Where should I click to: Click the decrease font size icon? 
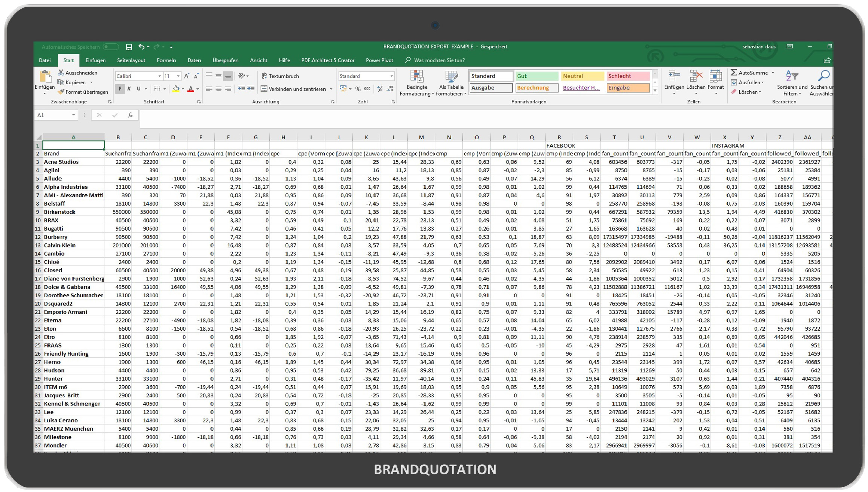tap(196, 76)
